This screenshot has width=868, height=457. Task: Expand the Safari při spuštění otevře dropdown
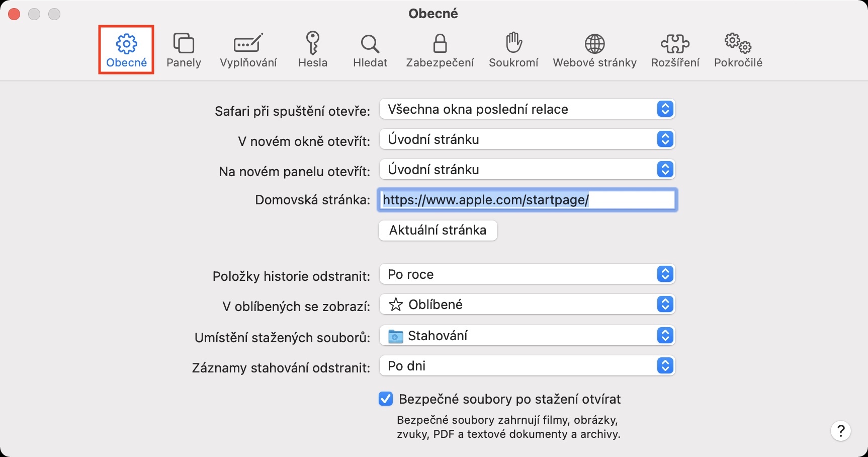coord(527,109)
